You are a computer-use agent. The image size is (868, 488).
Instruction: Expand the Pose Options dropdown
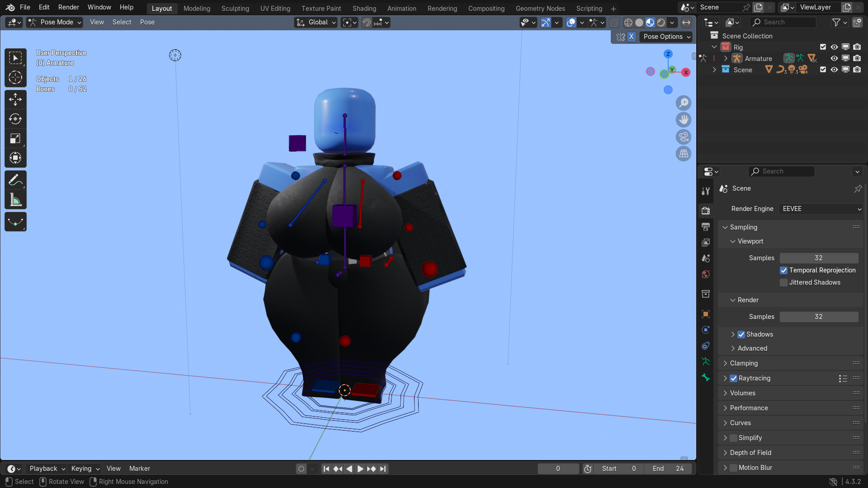pos(666,37)
